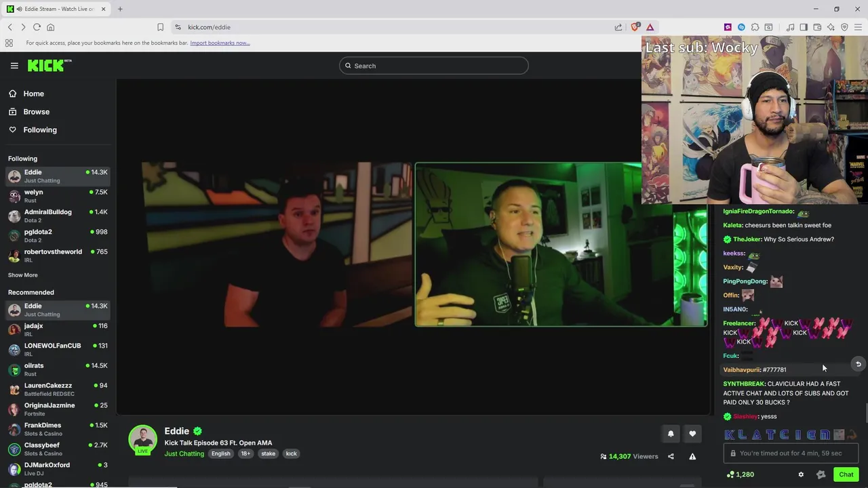Open the chat emote or sticker icon
868x488 pixels.
click(x=821, y=474)
